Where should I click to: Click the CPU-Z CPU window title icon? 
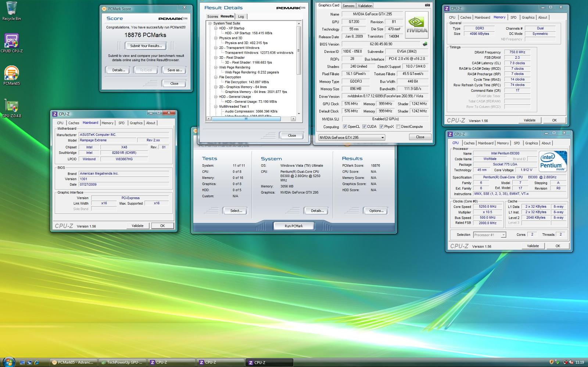pyautogui.click(x=450, y=134)
